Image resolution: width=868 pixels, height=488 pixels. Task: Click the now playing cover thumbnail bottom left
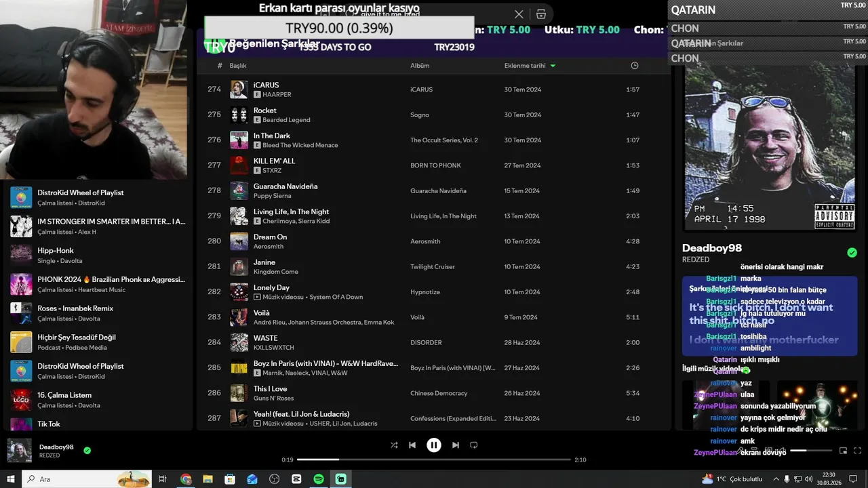19,451
